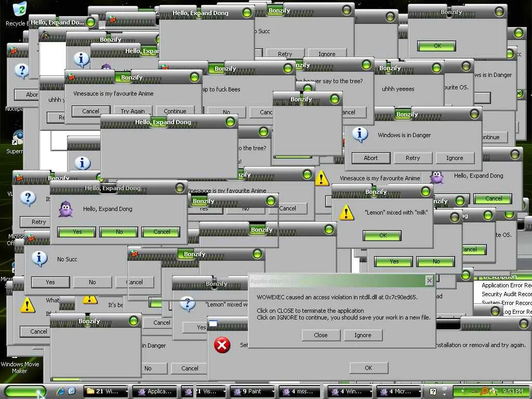Open the "4 Micr..." taskbar group dropdown arrow
The width and height of the screenshot is (532, 399).
(x=420, y=392)
